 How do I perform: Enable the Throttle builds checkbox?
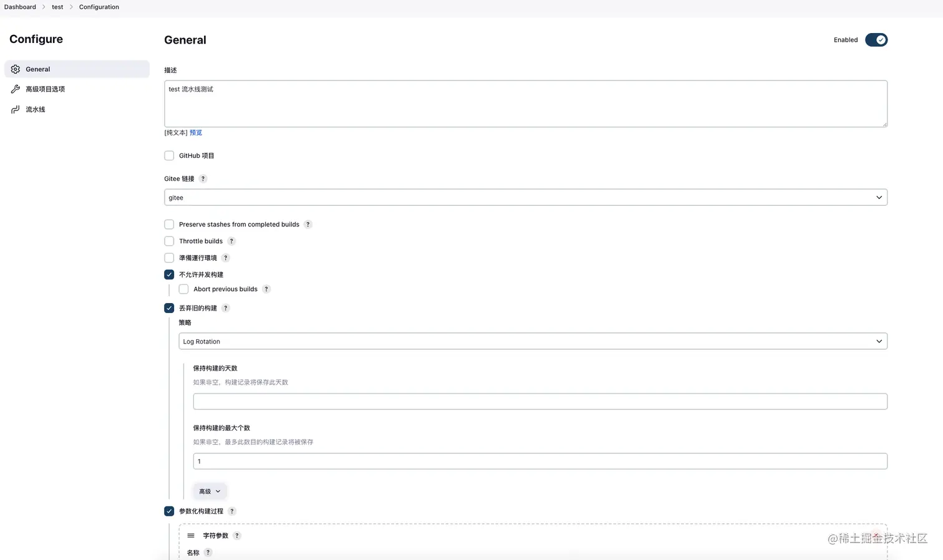tap(169, 241)
